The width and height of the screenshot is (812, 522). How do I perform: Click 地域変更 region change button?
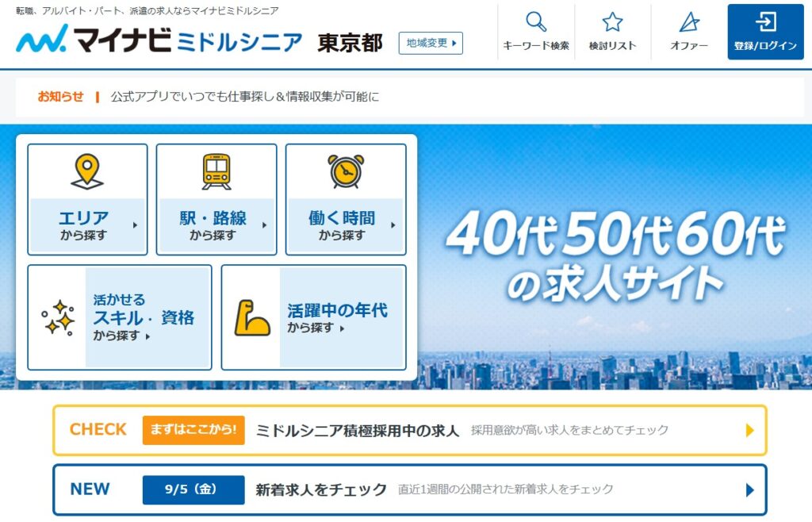click(x=431, y=43)
